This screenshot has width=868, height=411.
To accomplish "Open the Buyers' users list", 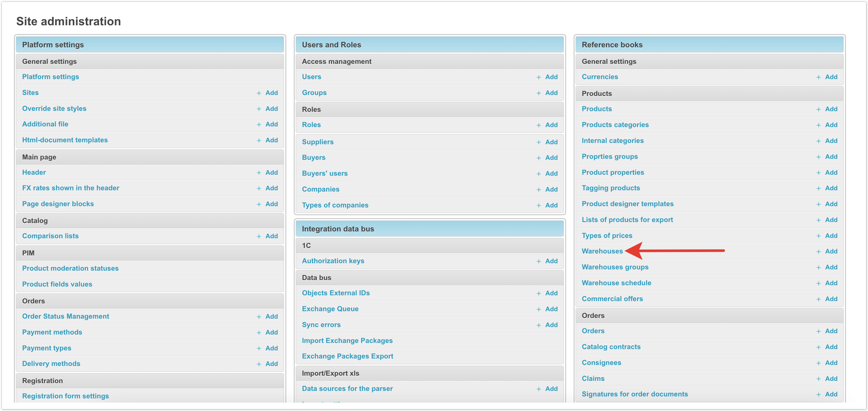I will pyautogui.click(x=325, y=173).
